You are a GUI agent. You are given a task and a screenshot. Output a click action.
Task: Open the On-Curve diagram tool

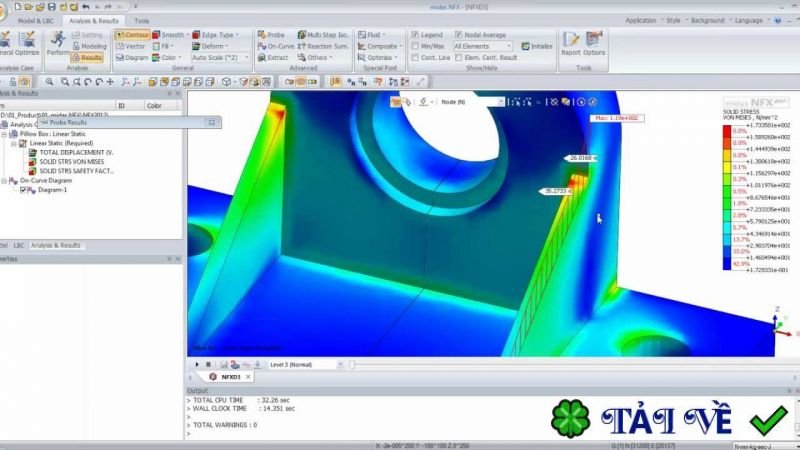pos(276,46)
